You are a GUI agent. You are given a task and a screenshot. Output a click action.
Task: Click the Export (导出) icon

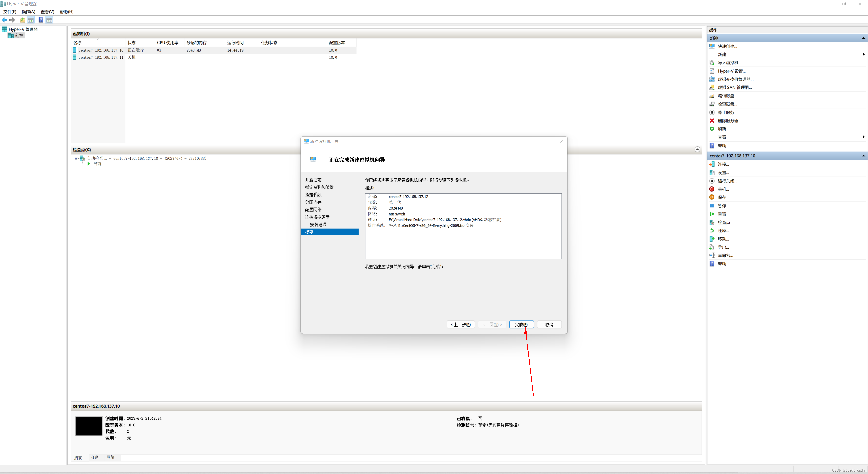pyautogui.click(x=712, y=247)
